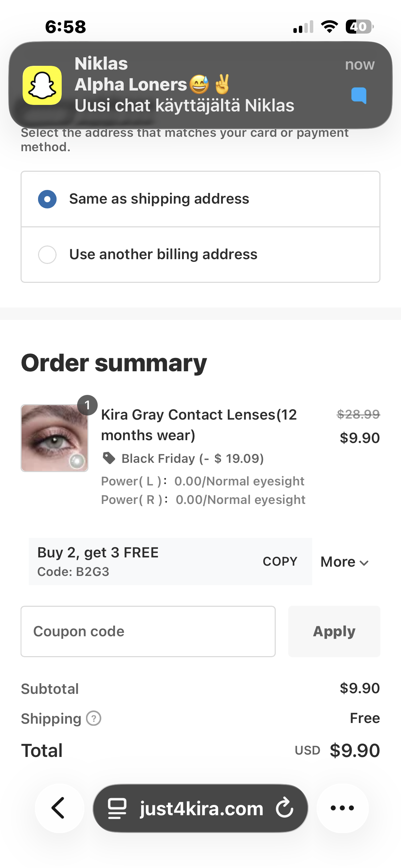Click the browser back arrow
Viewport: 401px width, 868px height.
(59, 808)
